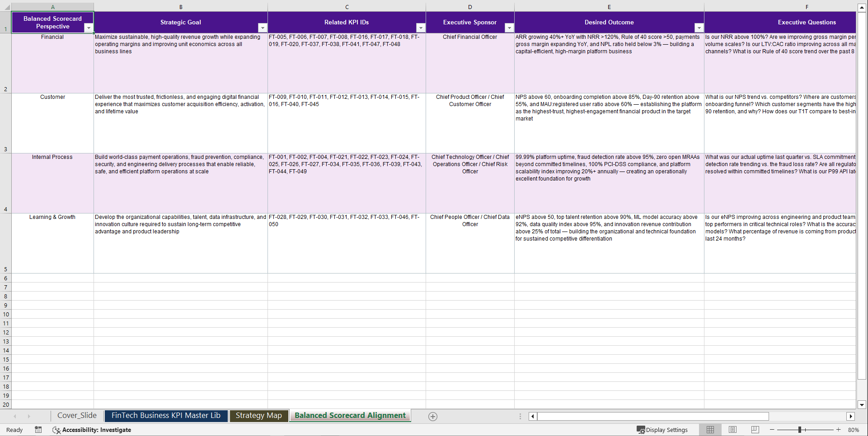Select row 10 header

point(5,314)
